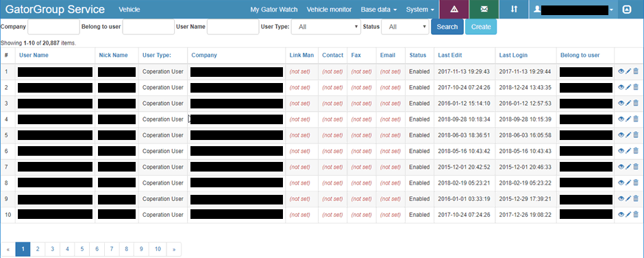The height and width of the screenshot is (258, 644).
Task: Open My Gator Watch menu item
Action: (x=274, y=10)
